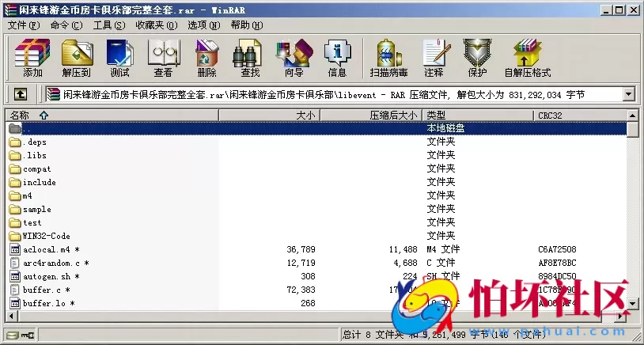Screen dimensions: 644x345
Task: Click the 'C 文件' type cell
Action: pyautogui.click(x=441, y=263)
